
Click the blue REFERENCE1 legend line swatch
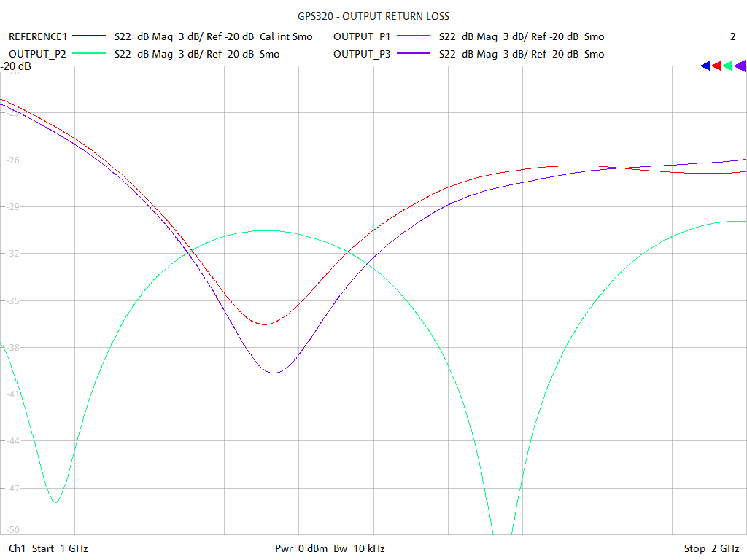[x=89, y=36]
